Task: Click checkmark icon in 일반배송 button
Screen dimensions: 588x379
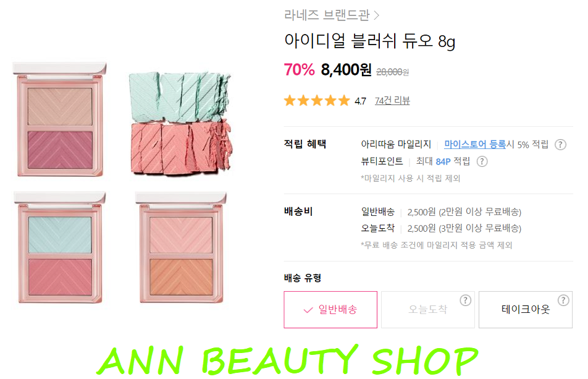Action: pos(308,310)
